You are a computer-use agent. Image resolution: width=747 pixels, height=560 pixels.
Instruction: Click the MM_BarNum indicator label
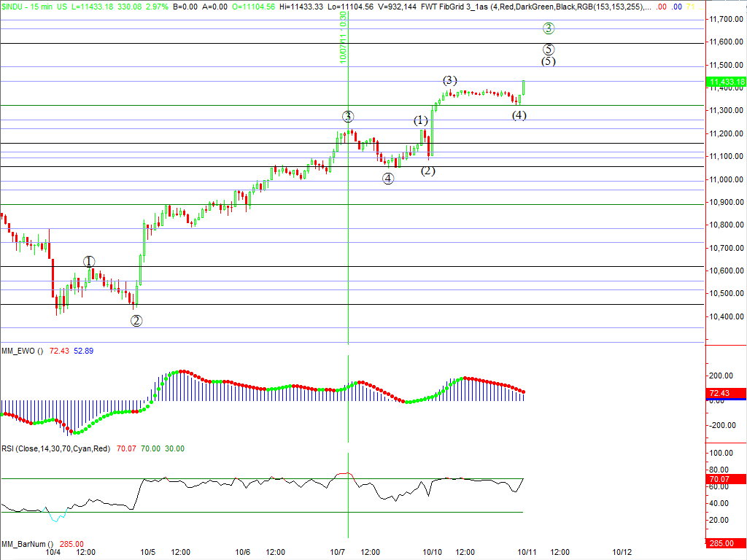[26, 544]
